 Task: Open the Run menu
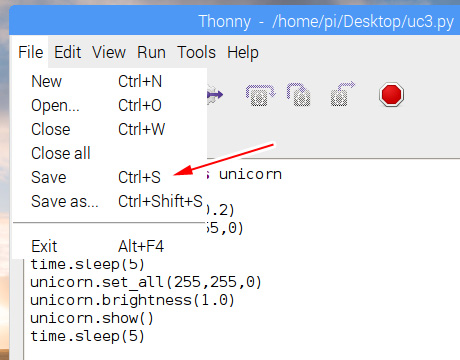point(152,52)
